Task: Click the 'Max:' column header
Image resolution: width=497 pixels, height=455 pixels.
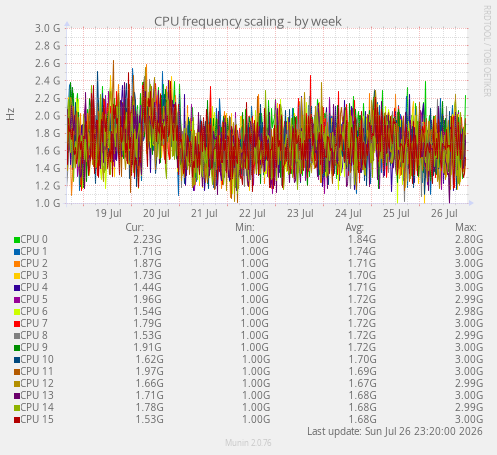Action: tap(466, 227)
